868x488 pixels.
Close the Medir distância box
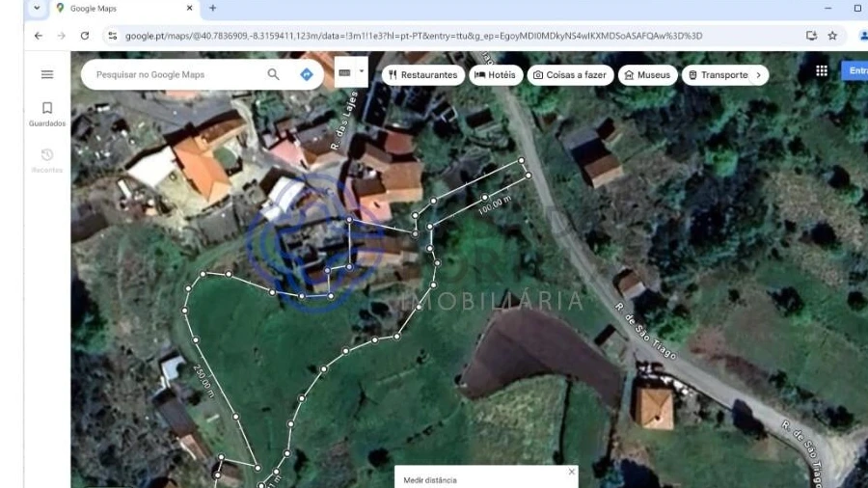point(571,472)
